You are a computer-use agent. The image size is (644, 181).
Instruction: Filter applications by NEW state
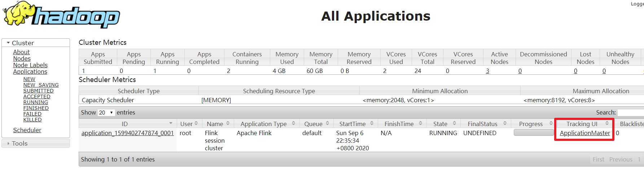point(29,79)
